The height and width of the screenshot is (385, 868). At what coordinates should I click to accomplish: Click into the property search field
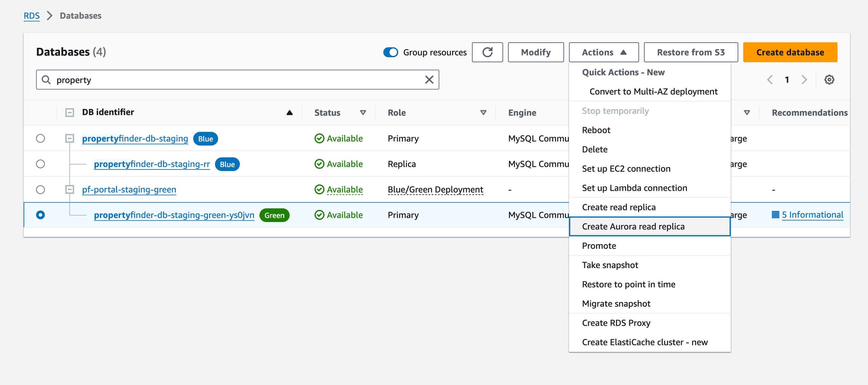tap(237, 80)
